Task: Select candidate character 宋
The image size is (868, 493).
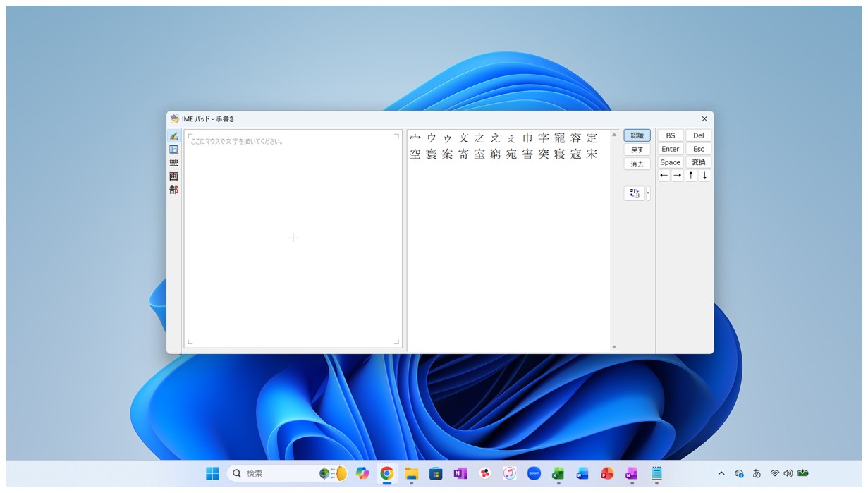Action: pos(592,154)
